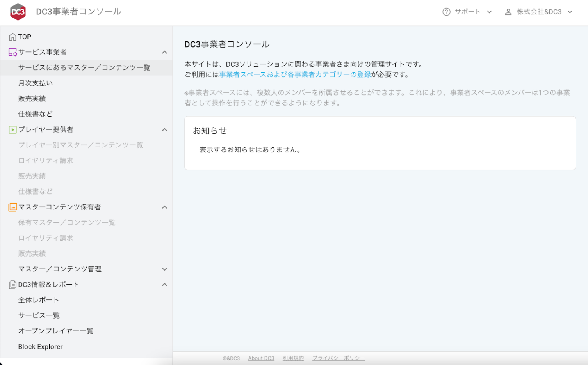
Task: Click the マスターコンテンツ保有者 image icon
Action: click(12, 207)
